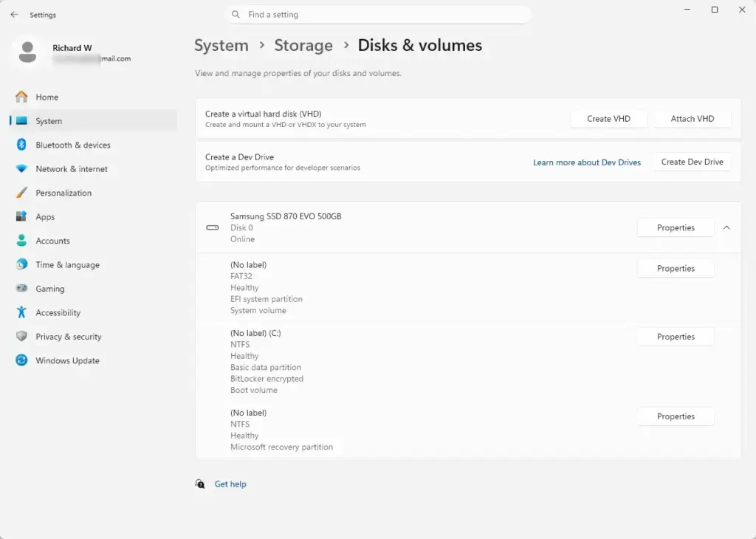Click the search magnifier icon
This screenshot has height=539, width=756.
click(236, 15)
